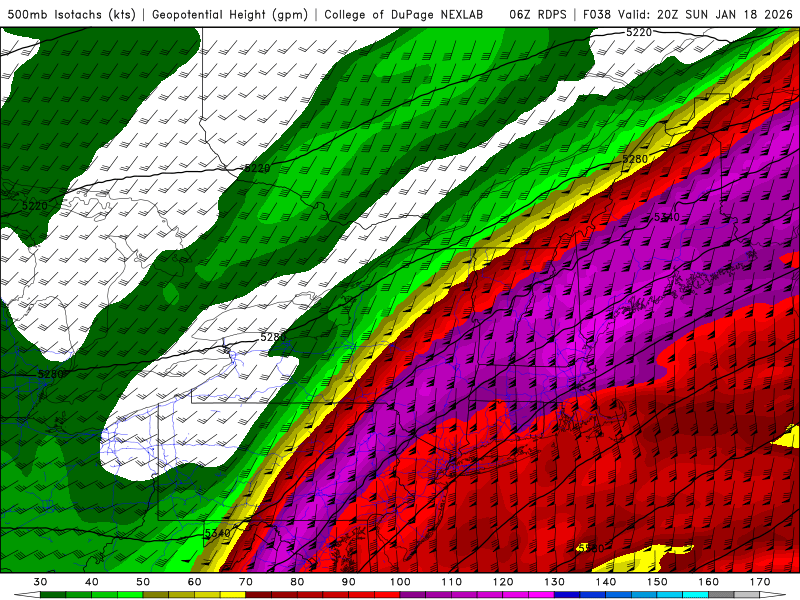Image resolution: width=800 pixels, height=600 pixels.
Task: Click the '80' value on the color bar scale
Action: coord(297,582)
